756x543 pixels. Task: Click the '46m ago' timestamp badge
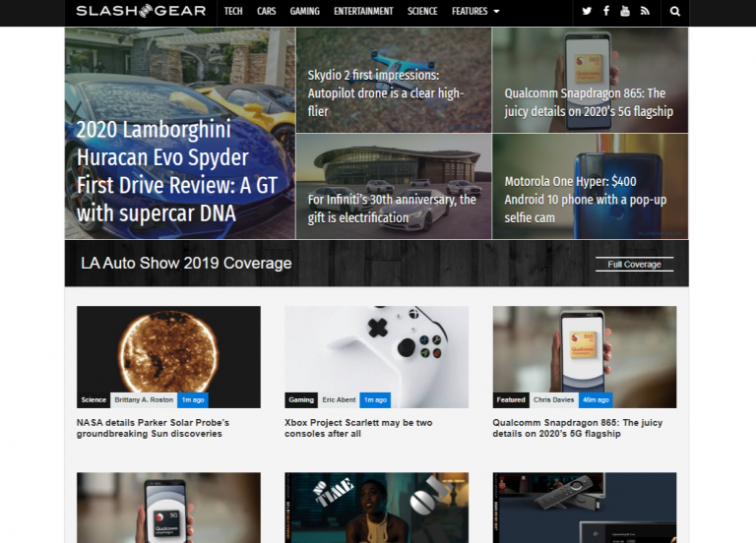596,400
